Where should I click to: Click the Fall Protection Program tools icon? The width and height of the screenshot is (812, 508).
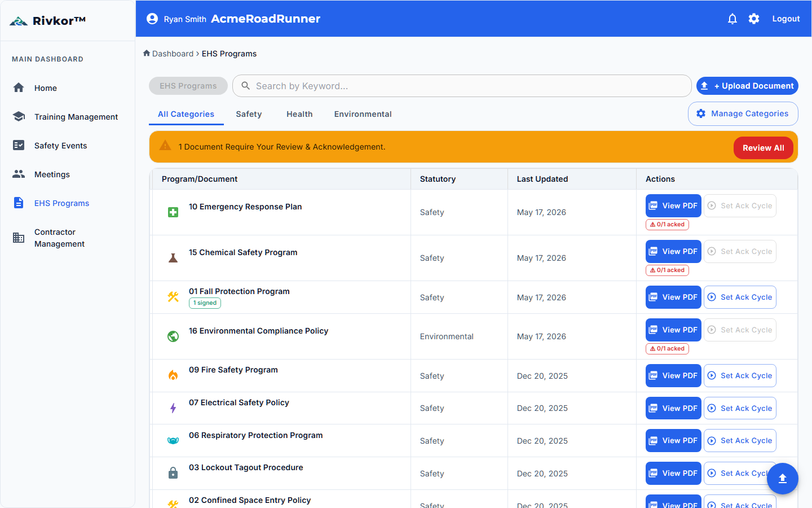pyautogui.click(x=173, y=297)
